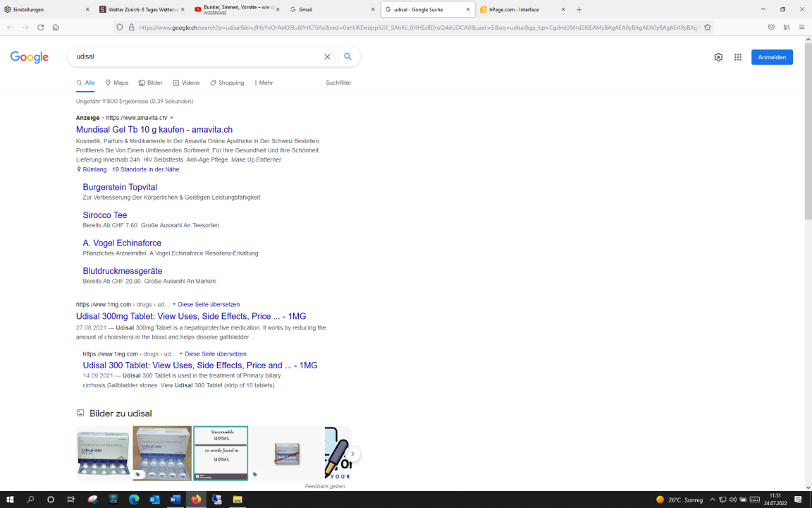Open the tracking protection shield icon
The height and width of the screenshot is (508, 812).
tap(120, 28)
